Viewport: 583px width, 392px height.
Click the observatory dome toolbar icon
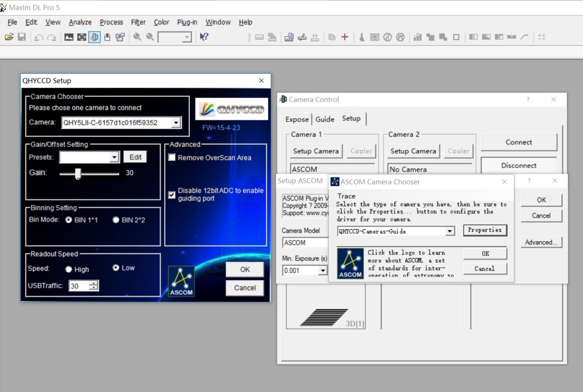(107, 37)
